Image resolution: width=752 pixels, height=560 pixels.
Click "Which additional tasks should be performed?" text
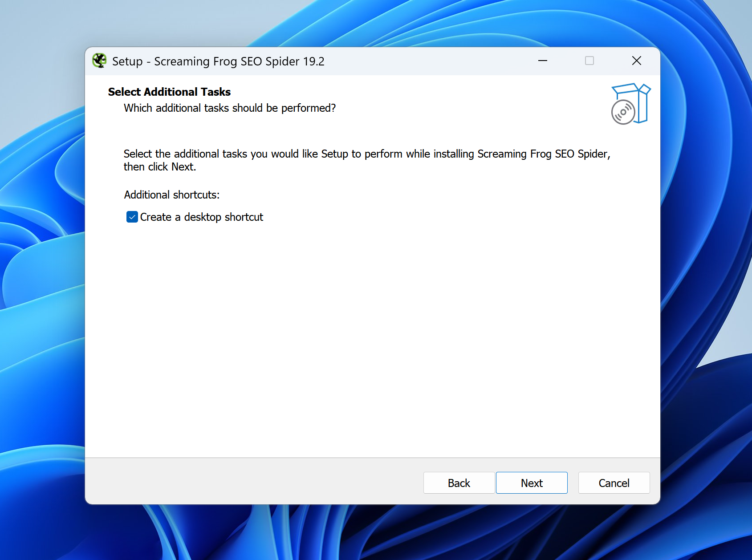[230, 108]
